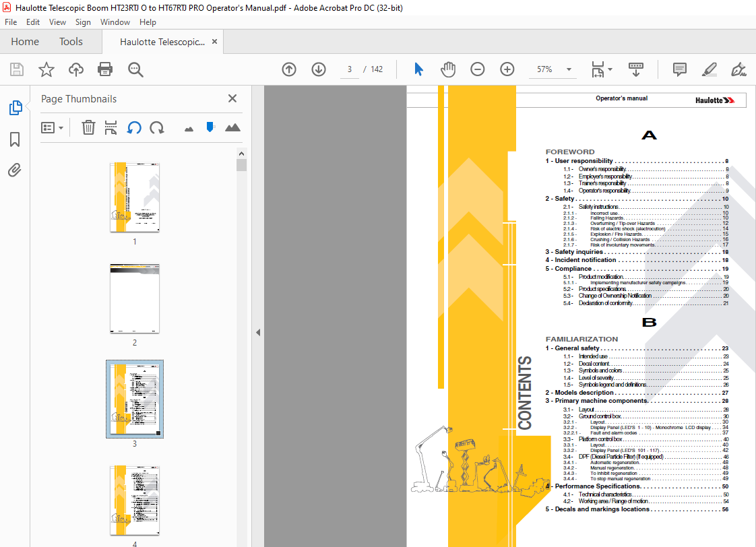Image resolution: width=756 pixels, height=547 pixels.
Task: Rotate page clockwise
Action: pos(157,128)
